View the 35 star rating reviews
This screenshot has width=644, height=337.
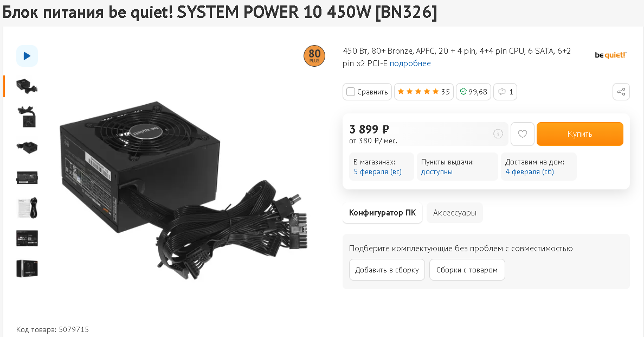424,92
